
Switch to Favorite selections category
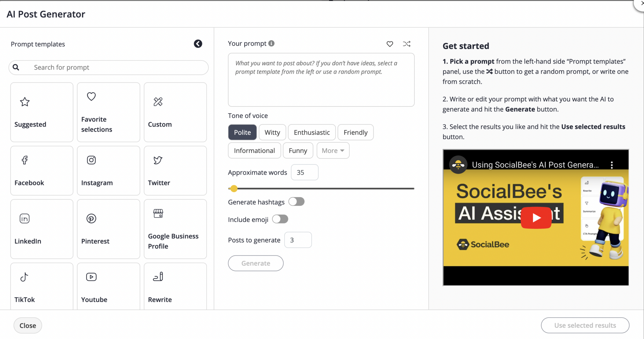point(108,112)
